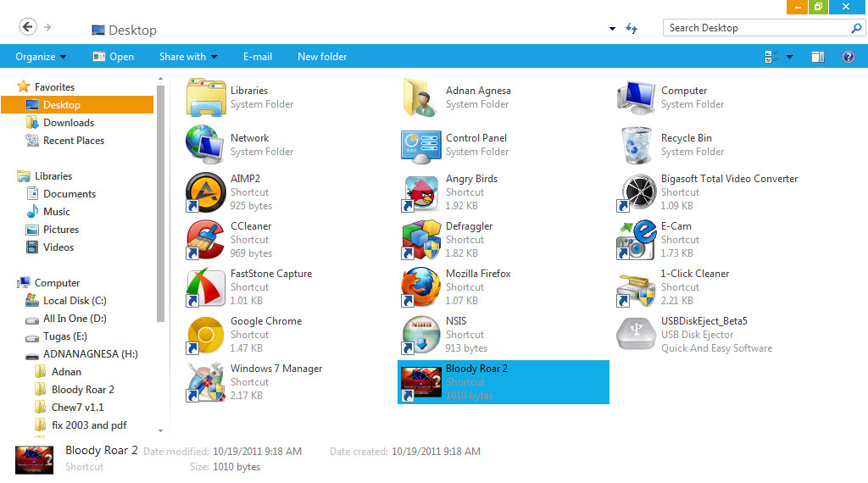Open Bloody Roar 2 folder in sidebar
Viewport: 868px width, 483px height.
[75, 390]
